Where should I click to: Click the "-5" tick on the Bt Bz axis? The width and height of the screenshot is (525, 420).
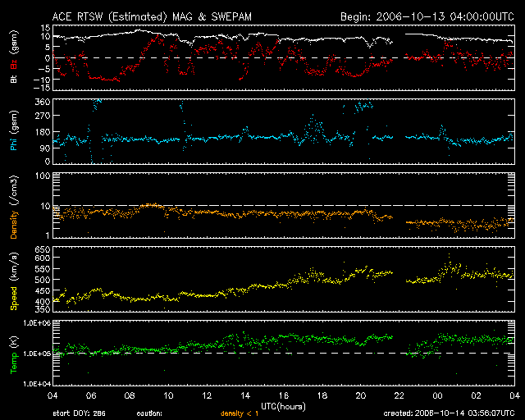point(44,69)
